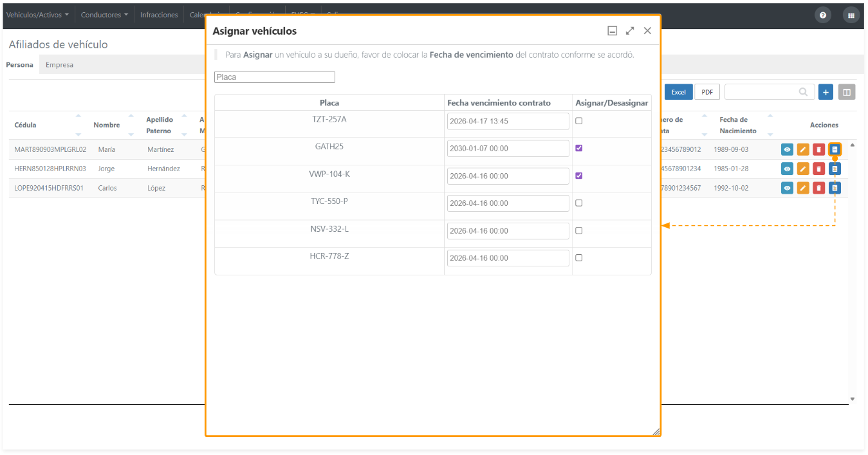Export the table with the PDF button
The image size is (868, 455).
coord(707,92)
